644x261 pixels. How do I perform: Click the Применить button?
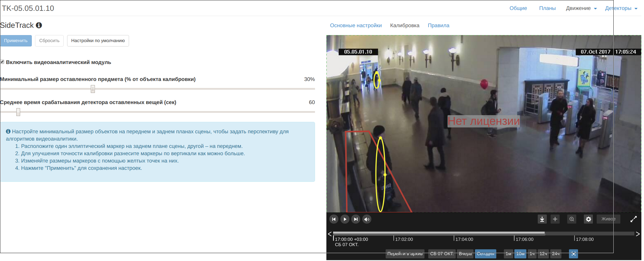[16, 41]
